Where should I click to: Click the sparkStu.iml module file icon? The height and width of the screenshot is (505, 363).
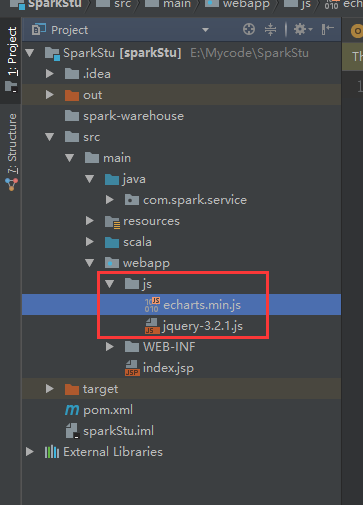pos(72,431)
